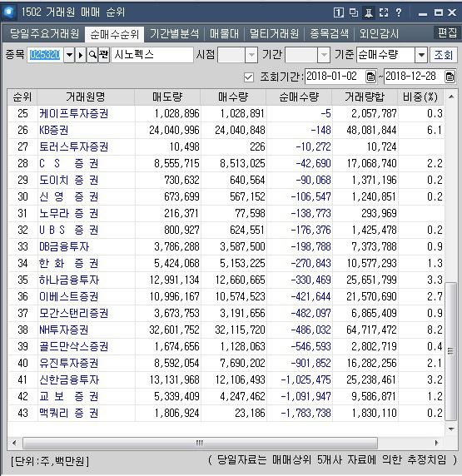Click the horizontal scrollbar left arrow

[14, 443]
